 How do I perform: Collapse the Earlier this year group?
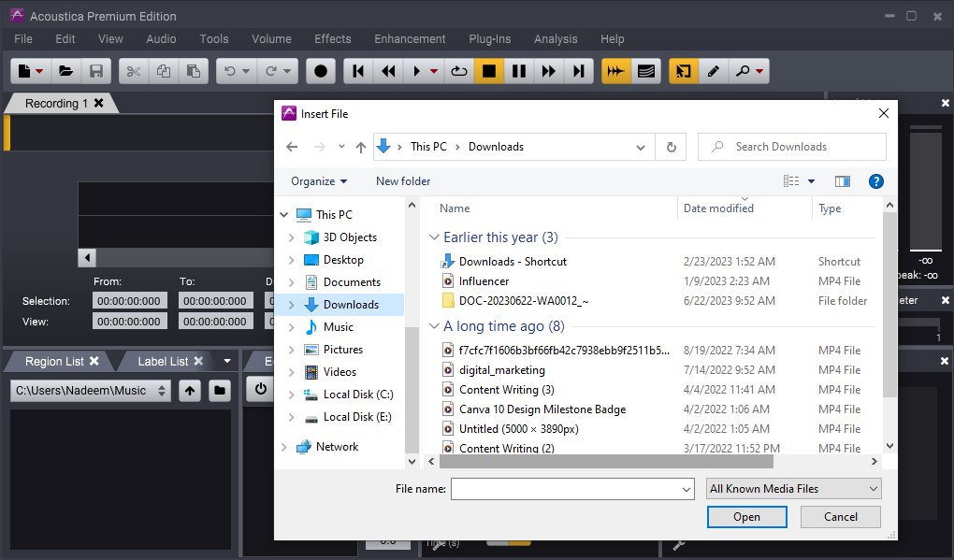[x=434, y=237]
